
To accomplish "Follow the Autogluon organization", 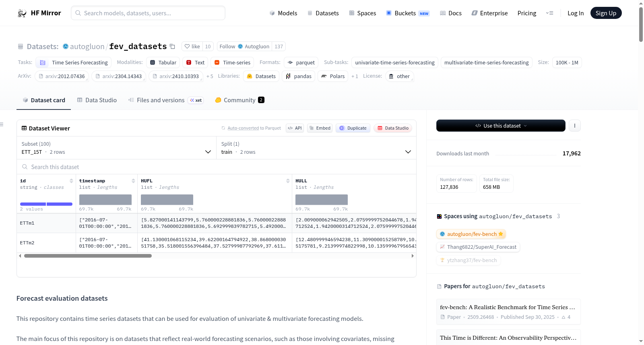I will (244, 47).
